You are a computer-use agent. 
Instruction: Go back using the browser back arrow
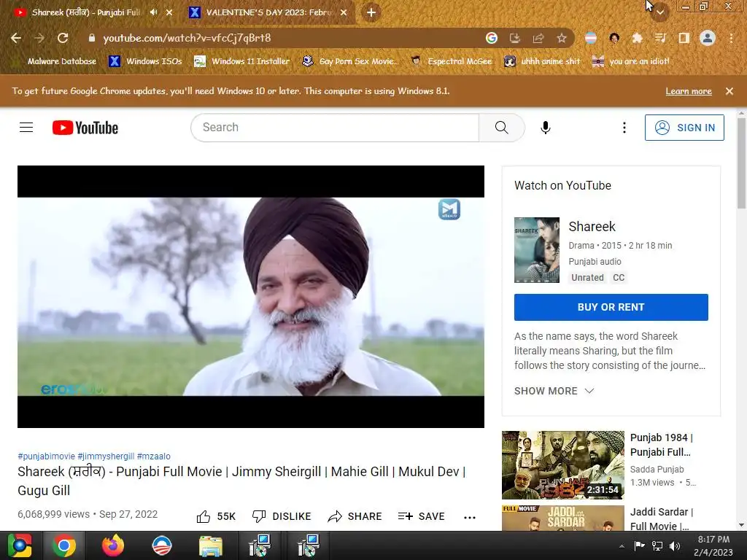click(x=16, y=38)
